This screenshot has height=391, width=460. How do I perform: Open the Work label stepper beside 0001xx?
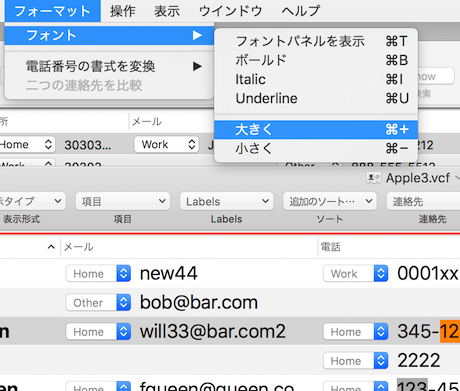point(381,274)
